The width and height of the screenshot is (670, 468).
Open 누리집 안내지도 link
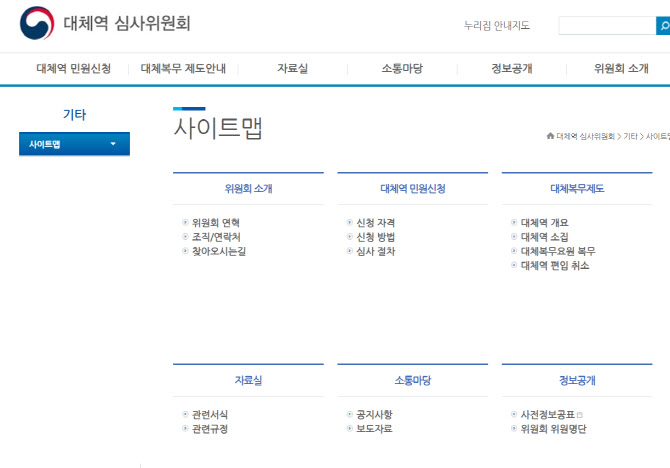point(497,26)
